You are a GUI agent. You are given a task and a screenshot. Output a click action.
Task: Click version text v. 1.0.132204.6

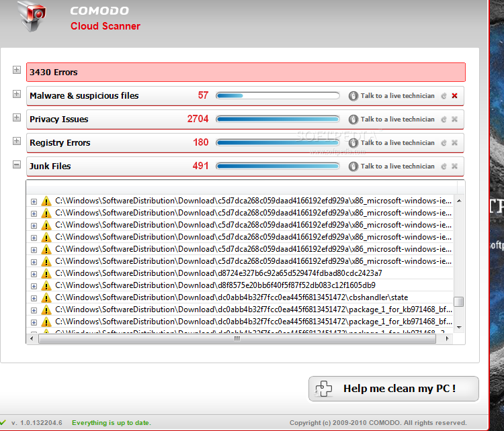point(37,423)
